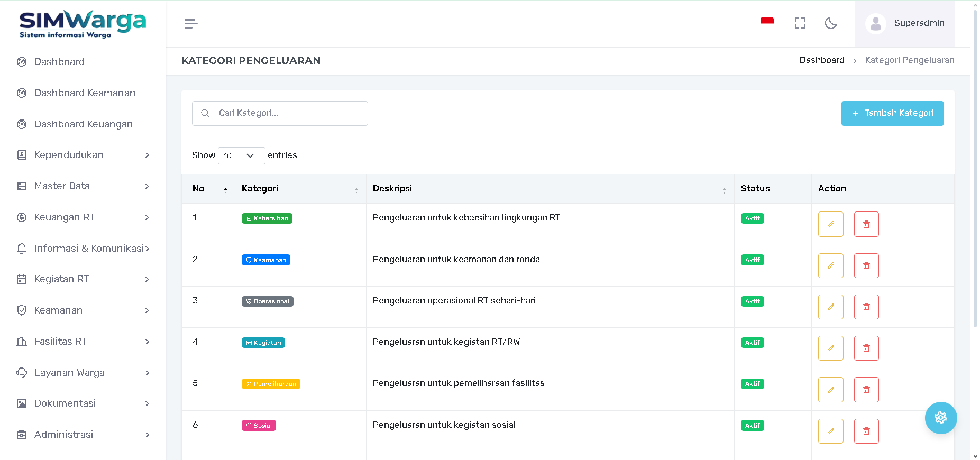This screenshot has width=980, height=460.
Task: Open the show entries count dropdown
Action: [x=241, y=155]
